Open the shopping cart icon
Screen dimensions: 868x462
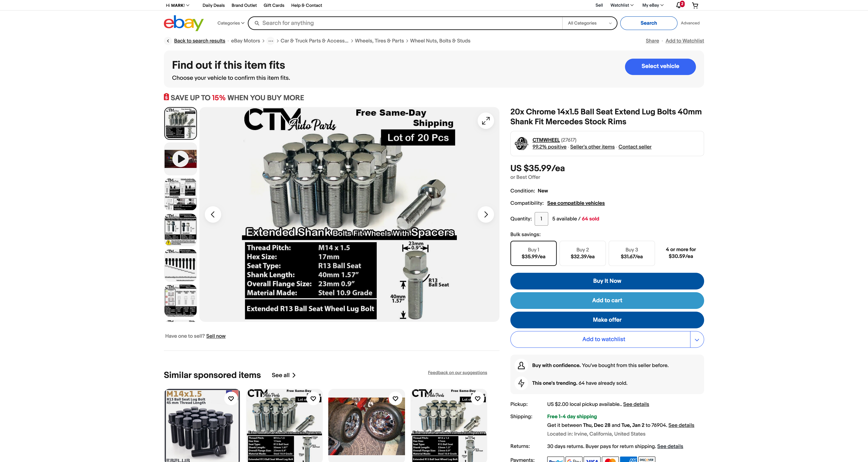[x=695, y=5]
